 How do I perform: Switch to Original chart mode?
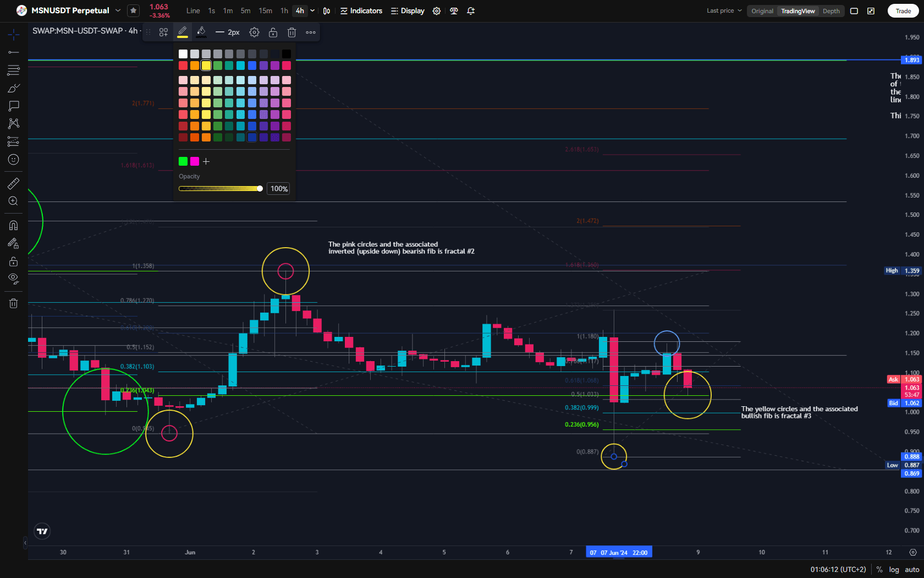762,11
